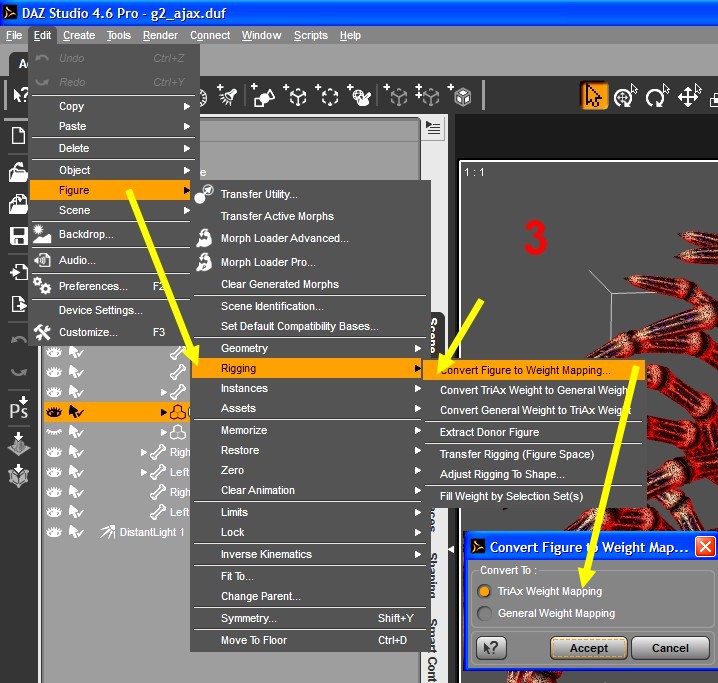Click the Save floppy disk icon
The image size is (718, 683).
pos(18,236)
